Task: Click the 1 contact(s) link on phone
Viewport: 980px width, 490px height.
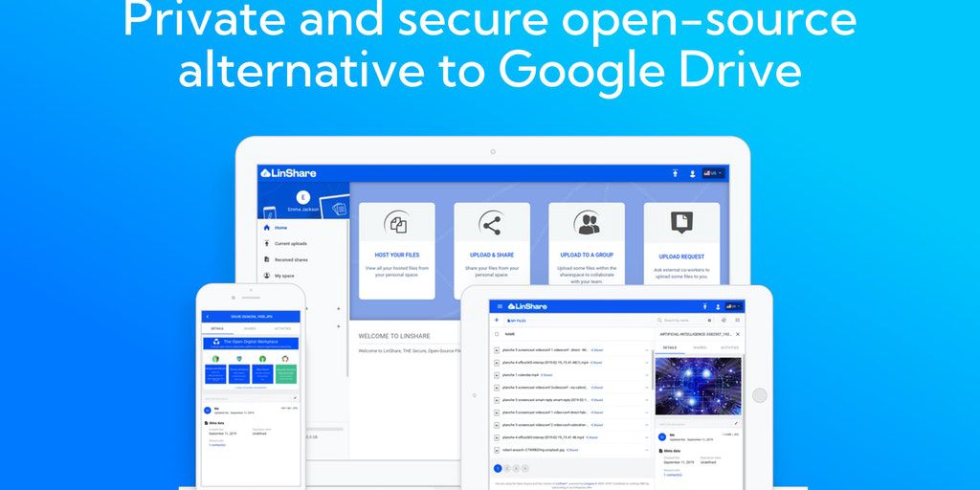Action: pos(217,445)
